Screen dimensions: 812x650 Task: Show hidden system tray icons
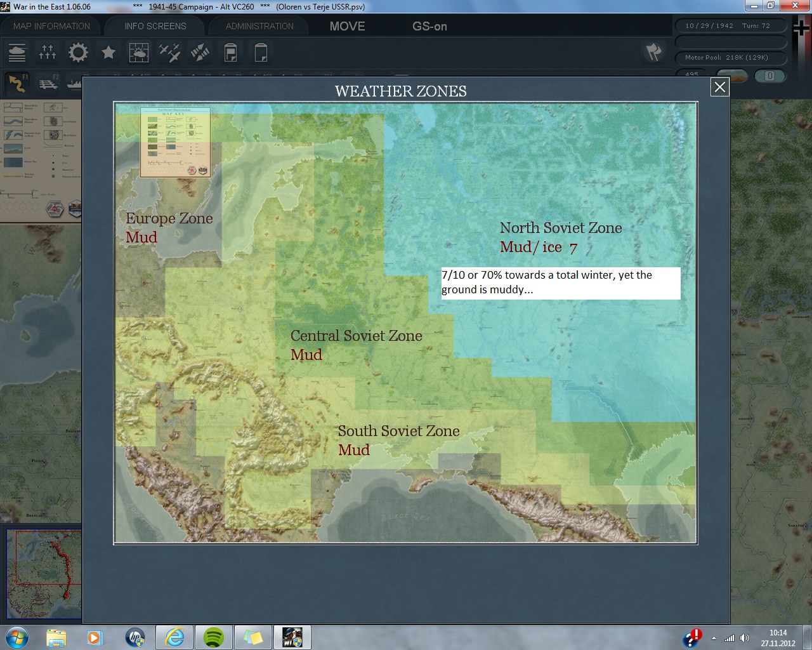tap(714, 638)
